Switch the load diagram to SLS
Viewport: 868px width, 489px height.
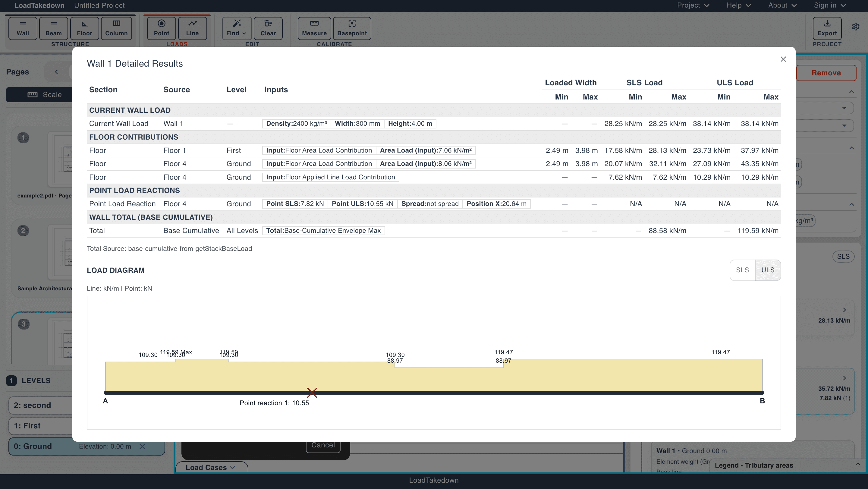742,270
